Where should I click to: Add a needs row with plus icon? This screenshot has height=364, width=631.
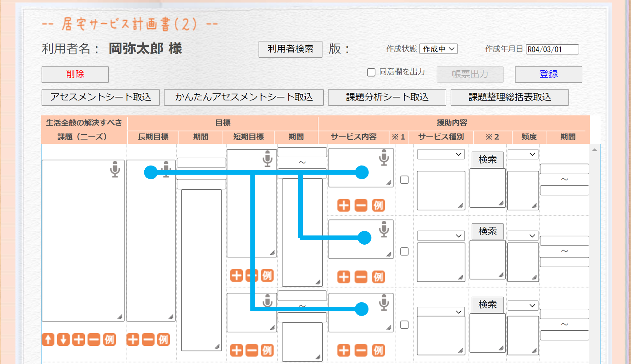tap(79, 339)
